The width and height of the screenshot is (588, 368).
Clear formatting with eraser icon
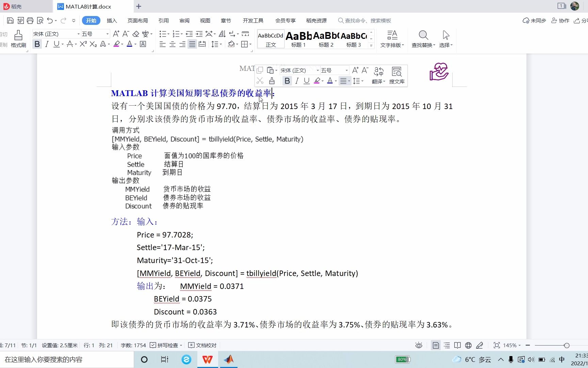136,34
